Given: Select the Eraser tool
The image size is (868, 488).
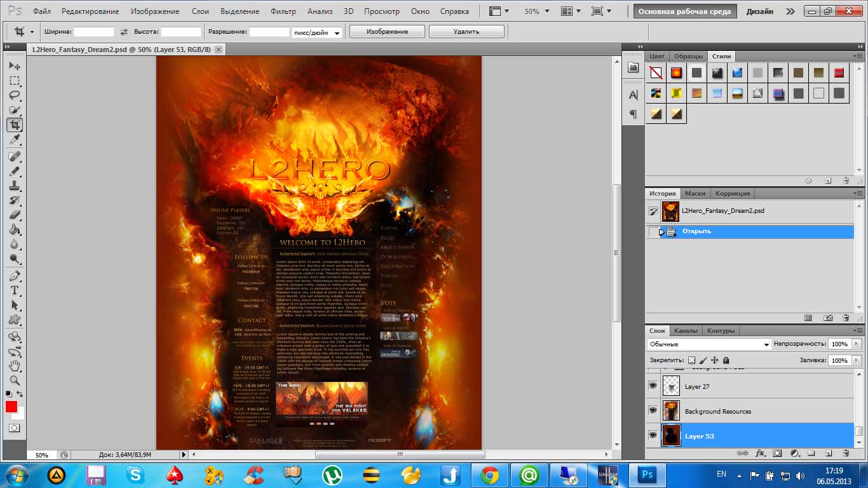Looking at the screenshot, I should pos(15,215).
